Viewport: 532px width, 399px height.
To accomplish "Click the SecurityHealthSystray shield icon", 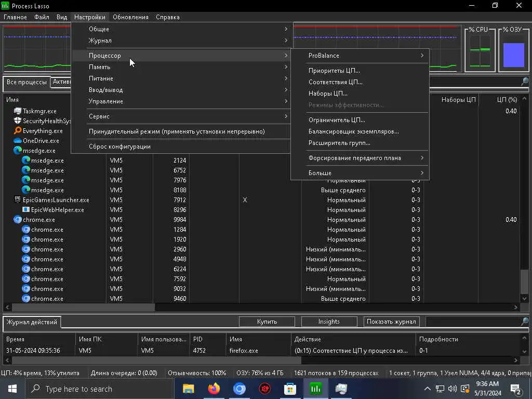I will pyautogui.click(x=18, y=121).
